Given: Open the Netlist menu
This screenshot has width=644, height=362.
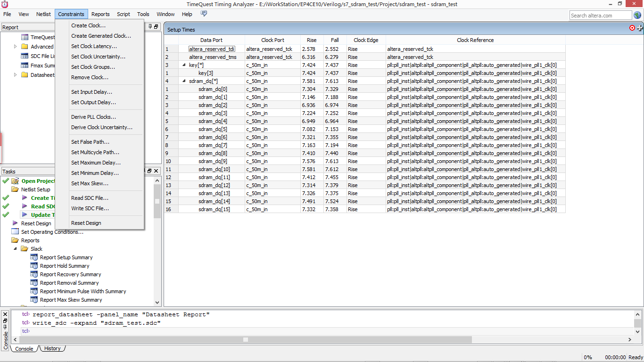Looking at the screenshot, I should 43,14.
